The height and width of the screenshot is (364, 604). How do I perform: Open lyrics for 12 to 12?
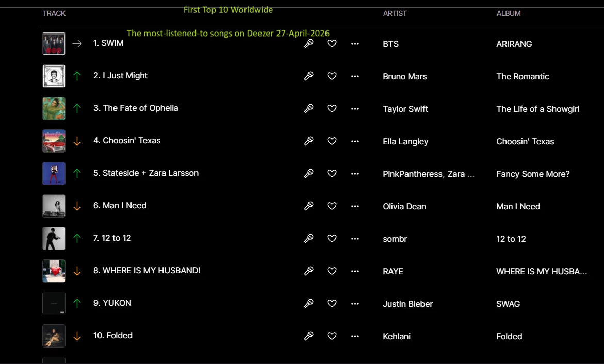click(308, 239)
